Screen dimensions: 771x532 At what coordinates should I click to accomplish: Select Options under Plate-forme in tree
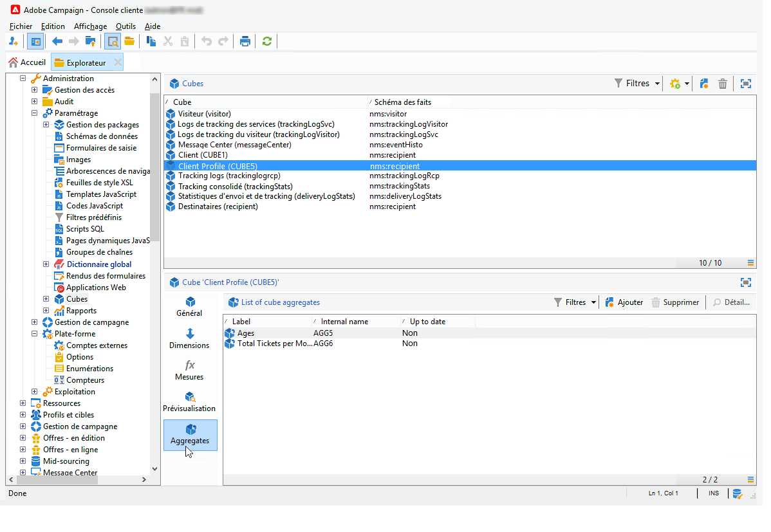pos(80,357)
